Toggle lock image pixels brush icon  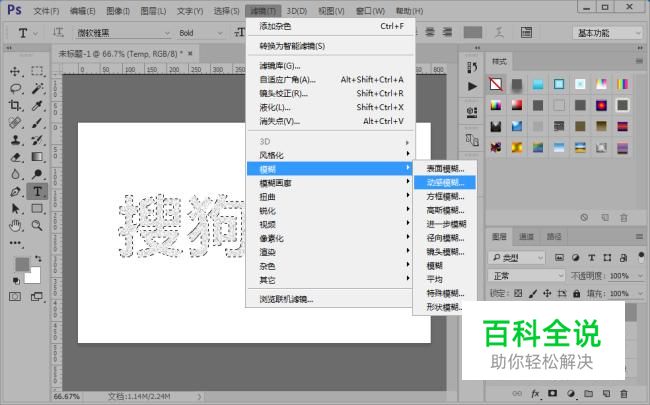[533, 293]
